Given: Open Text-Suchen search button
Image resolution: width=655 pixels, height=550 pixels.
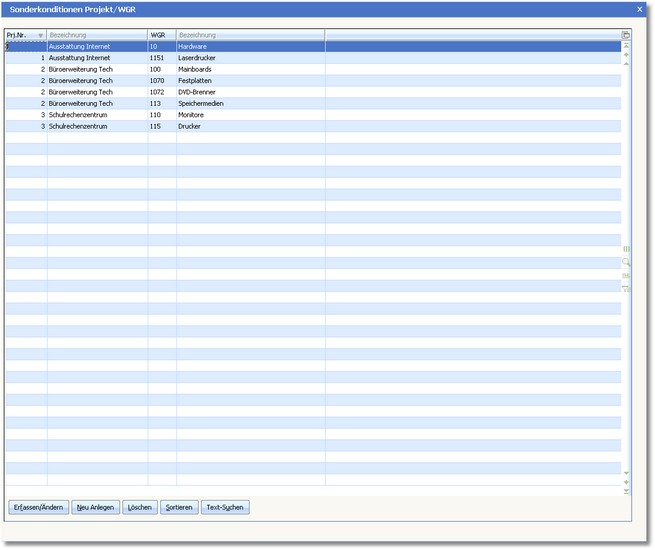Looking at the screenshot, I should [225, 507].
